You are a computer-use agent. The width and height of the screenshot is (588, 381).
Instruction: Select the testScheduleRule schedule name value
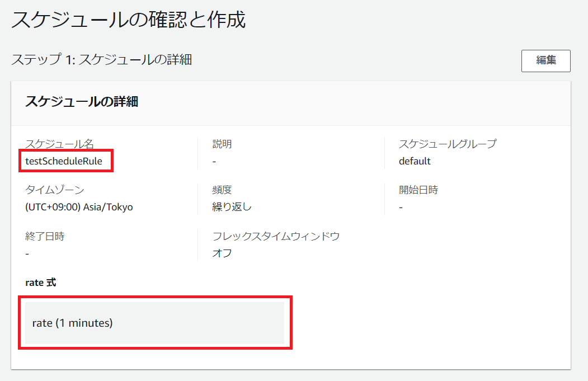coord(64,161)
